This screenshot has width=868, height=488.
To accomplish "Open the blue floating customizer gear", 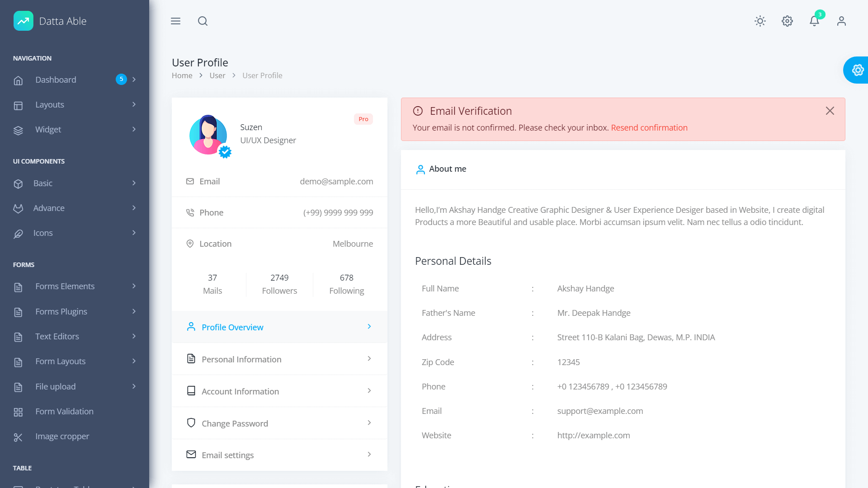I will (857, 70).
